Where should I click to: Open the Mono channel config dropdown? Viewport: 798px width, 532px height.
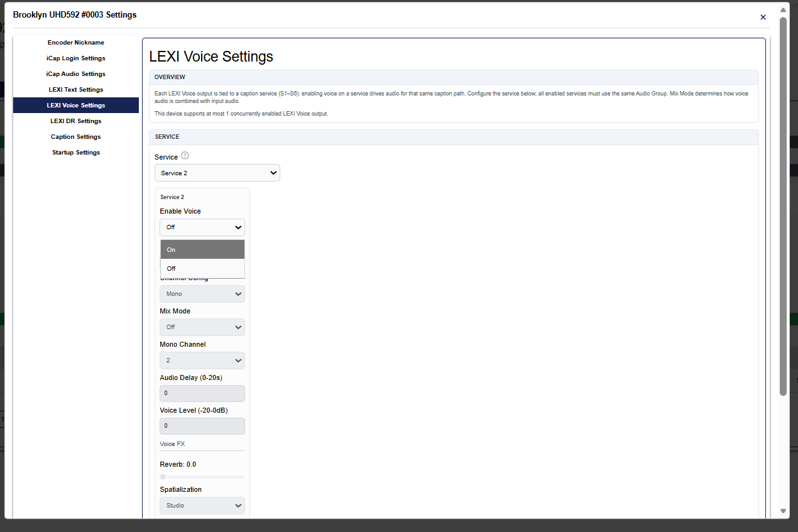coord(202,294)
